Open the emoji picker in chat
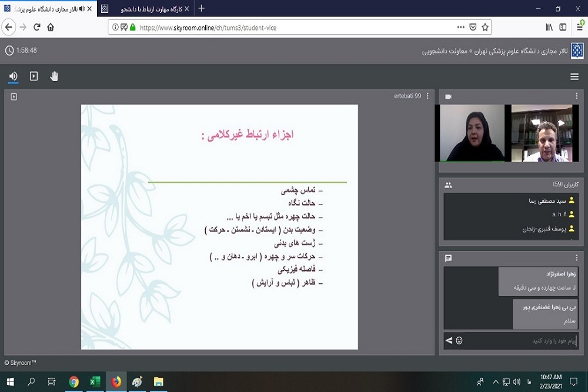The height and width of the screenshot is (392, 588). (x=459, y=340)
